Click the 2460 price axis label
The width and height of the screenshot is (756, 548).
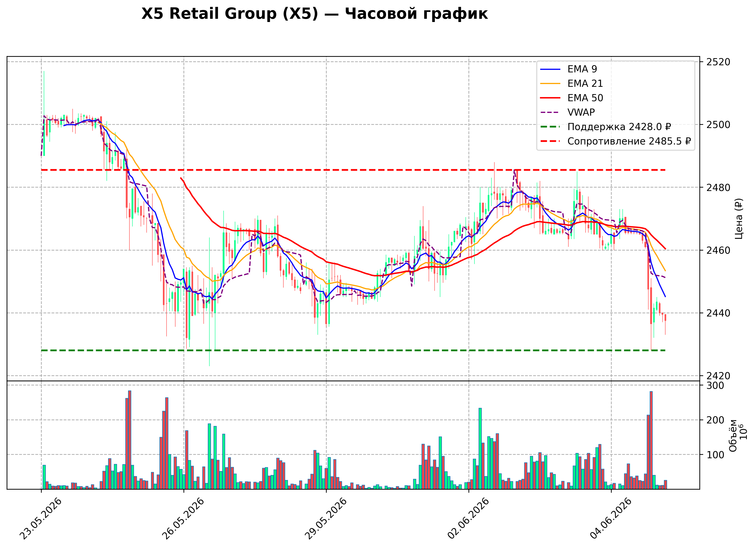pyautogui.click(x=718, y=250)
